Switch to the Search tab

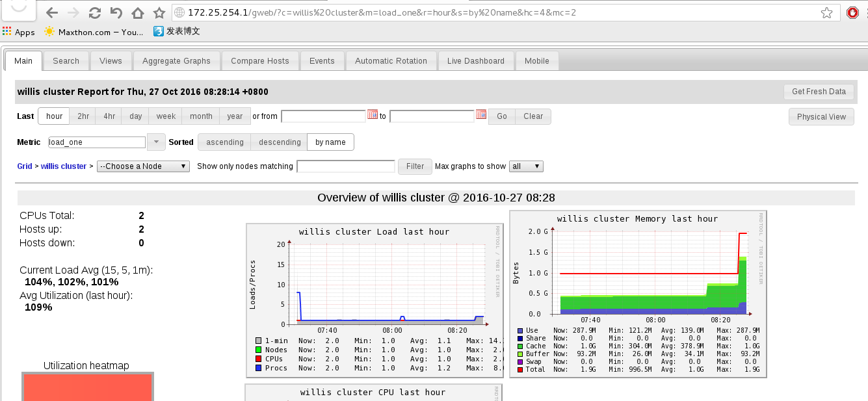tap(66, 61)
